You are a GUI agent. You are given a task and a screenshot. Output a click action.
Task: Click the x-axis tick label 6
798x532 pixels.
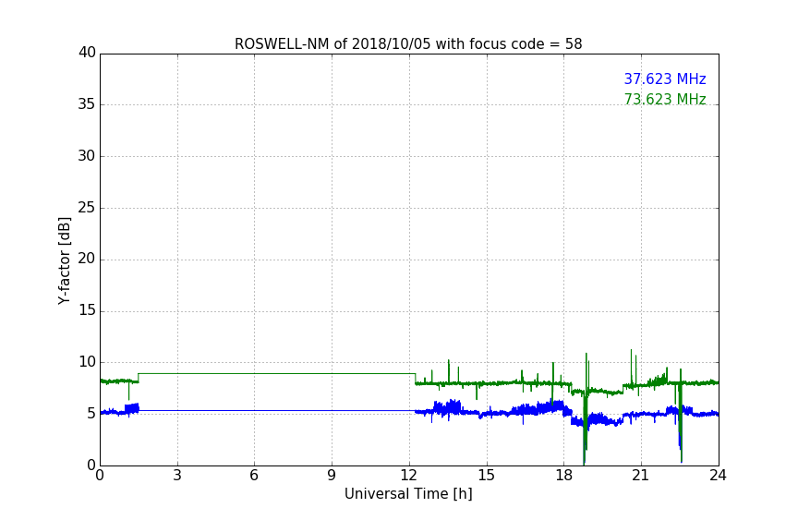click(255, 476)
